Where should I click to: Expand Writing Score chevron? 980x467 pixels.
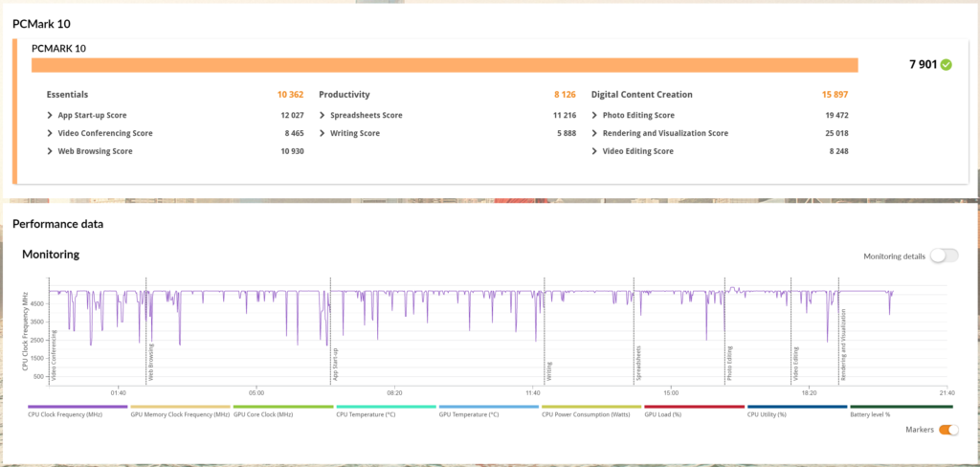point(323,133)
